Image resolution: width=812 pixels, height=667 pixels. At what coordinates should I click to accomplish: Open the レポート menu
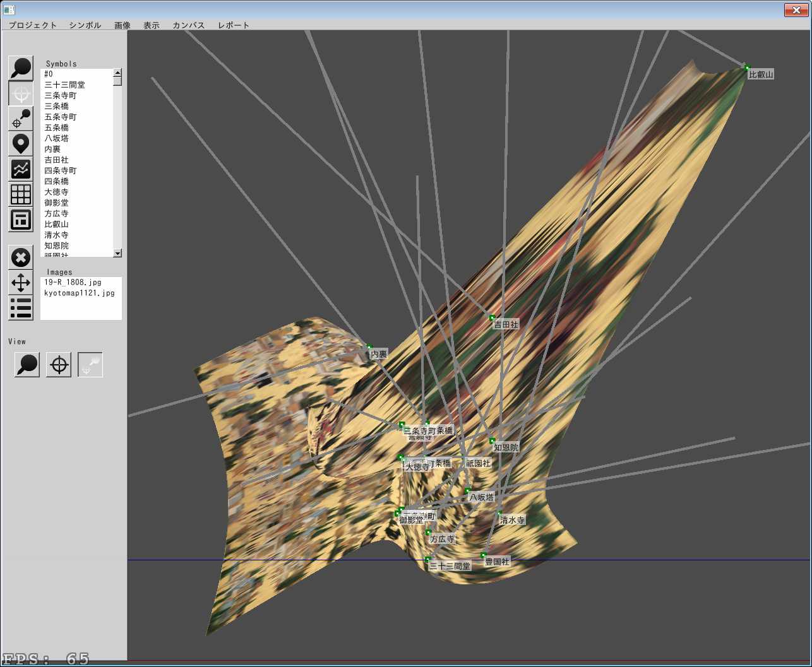(234, 25)
